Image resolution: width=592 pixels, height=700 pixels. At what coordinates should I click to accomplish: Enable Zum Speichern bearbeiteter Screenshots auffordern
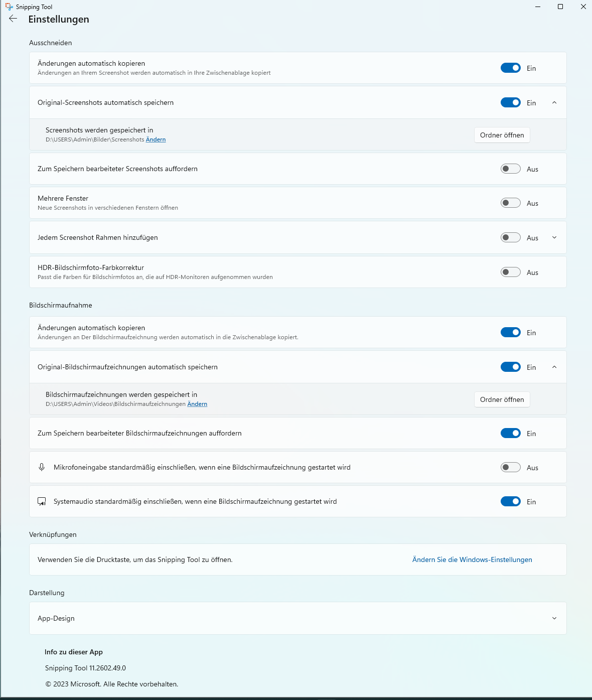click(x=511, y=169)
